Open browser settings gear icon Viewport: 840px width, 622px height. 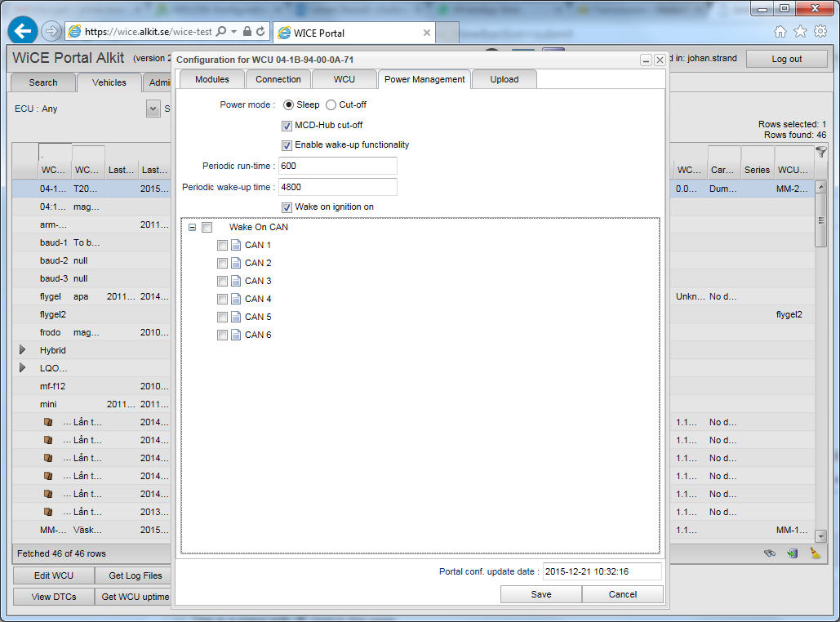click(x=820, y=32)
